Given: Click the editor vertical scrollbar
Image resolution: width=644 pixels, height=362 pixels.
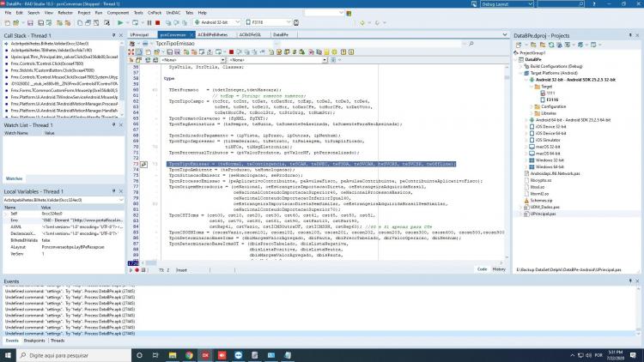Looking at the screenshot, I should [507, 162].
